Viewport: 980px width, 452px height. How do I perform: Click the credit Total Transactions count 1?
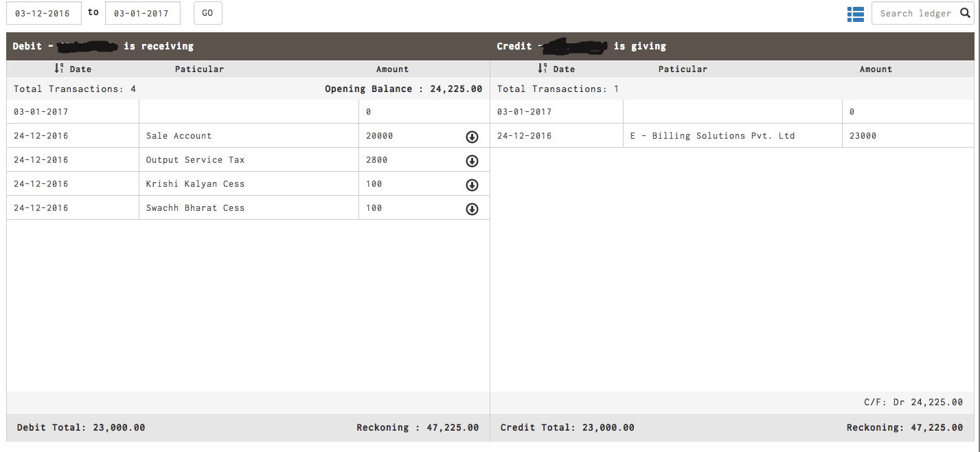pos(616,89)
